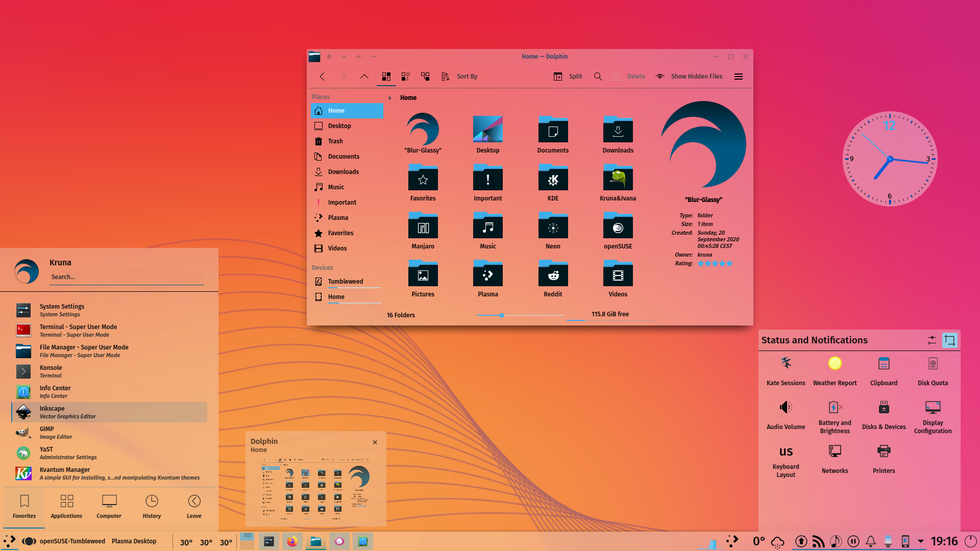Viewport: 980px width, 551px height.
Task: Collapse system tray with taskbar arrow
Action: pyautogui.click(x=921, y=541)
